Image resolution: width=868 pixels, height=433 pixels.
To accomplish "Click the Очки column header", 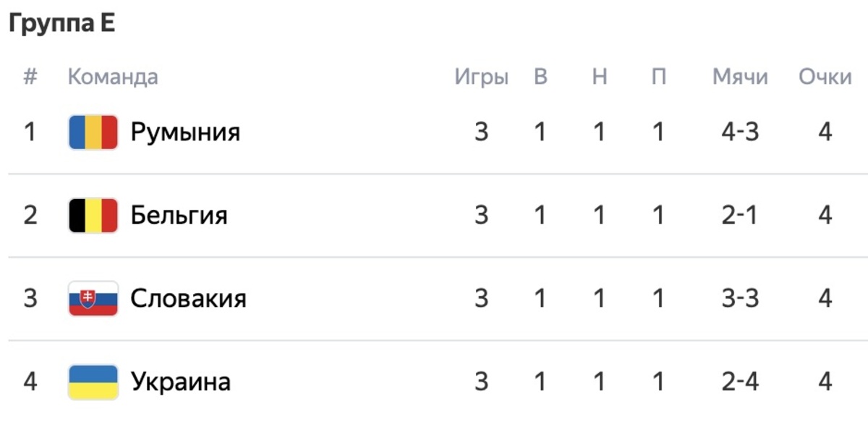I will (x=825, y=77).
